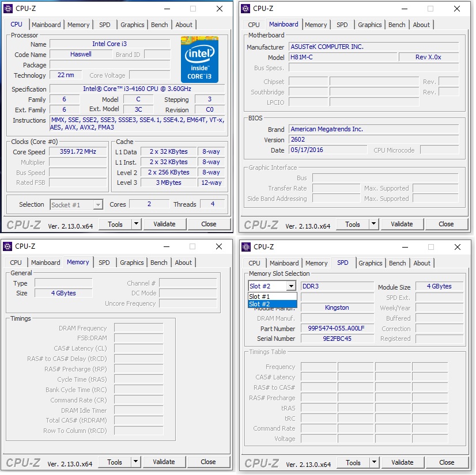Click the processor name value "Intel Core i3"
476x475 pixels.
pos(109,44)
